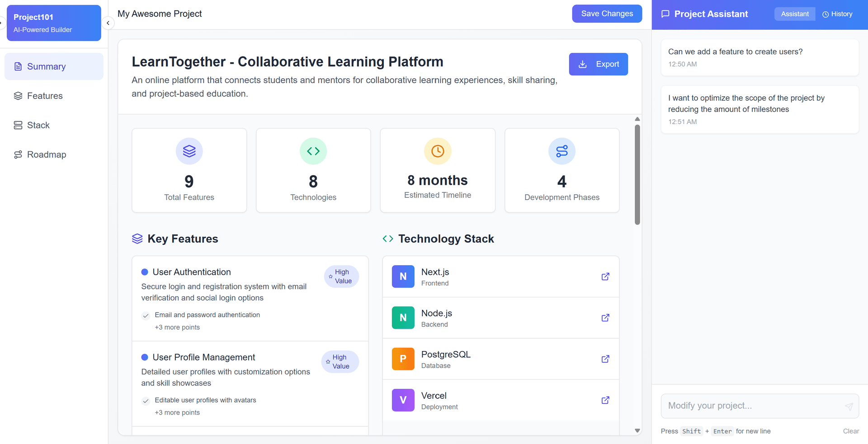This screenshot has height=444, width=868.
Task: Open the Features section icon
Action: point(18,95)
